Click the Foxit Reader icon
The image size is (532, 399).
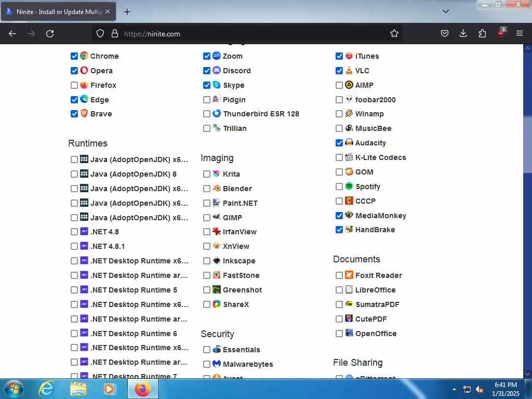click(349, 275)
